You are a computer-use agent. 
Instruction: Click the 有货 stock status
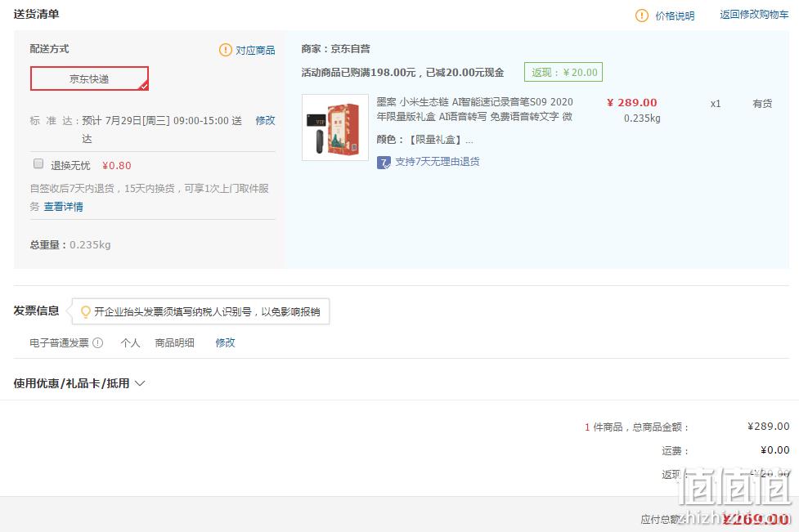pyautogui.click(x=762, y=103)
